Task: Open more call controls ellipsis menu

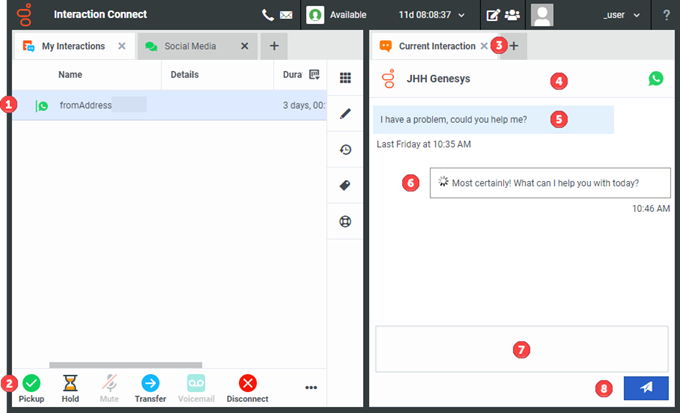Action: (x=311, y=387)
